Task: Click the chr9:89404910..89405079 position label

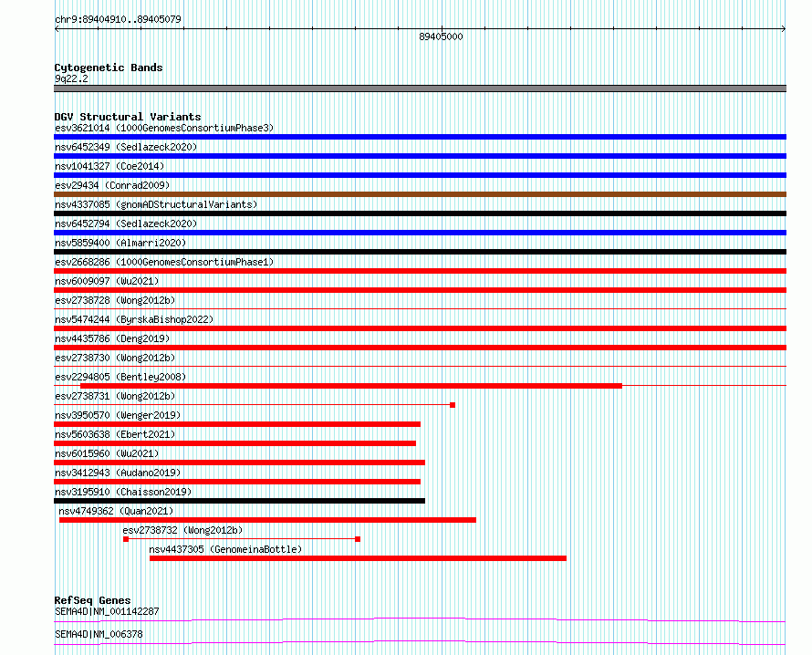Action: [x=118, y=19]
